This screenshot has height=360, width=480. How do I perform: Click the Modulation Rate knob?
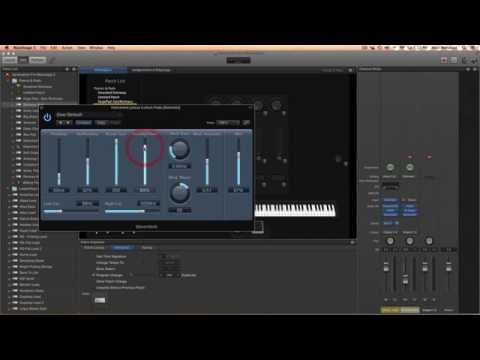pyautogui.click(x=180, y=149)
